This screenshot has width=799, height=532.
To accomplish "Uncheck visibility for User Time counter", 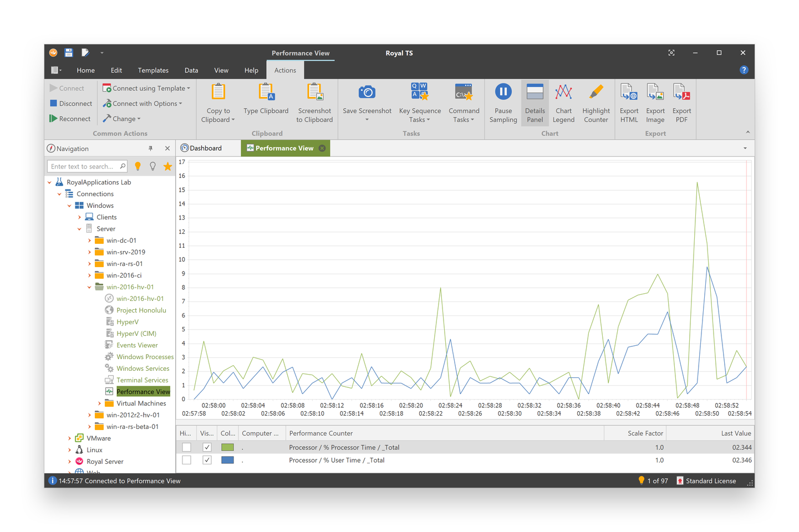I will (x=207, y=460).
